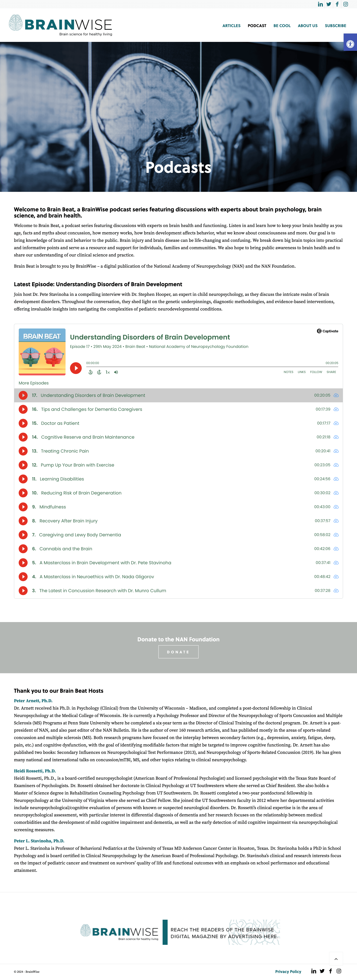Open the Twitter icon in top header
Screen dimensions: 357x980
[329, 4]
